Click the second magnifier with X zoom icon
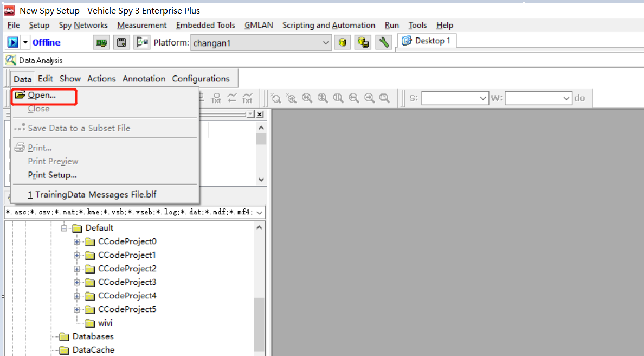This screenshot has height=356, width=644. 291,98
